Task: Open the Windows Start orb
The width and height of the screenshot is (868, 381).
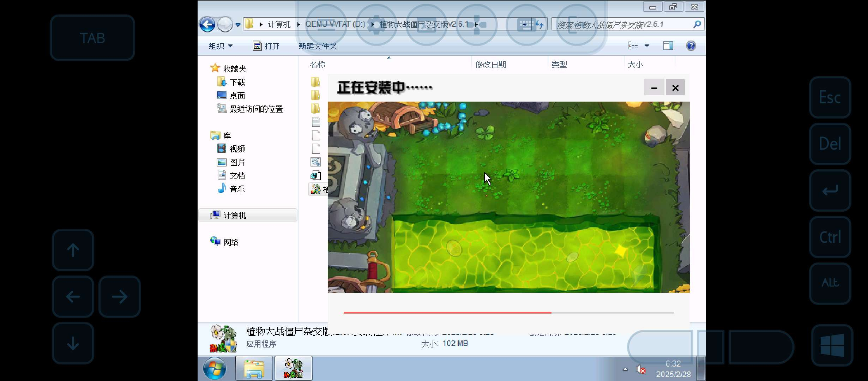Action: [215, 368]
